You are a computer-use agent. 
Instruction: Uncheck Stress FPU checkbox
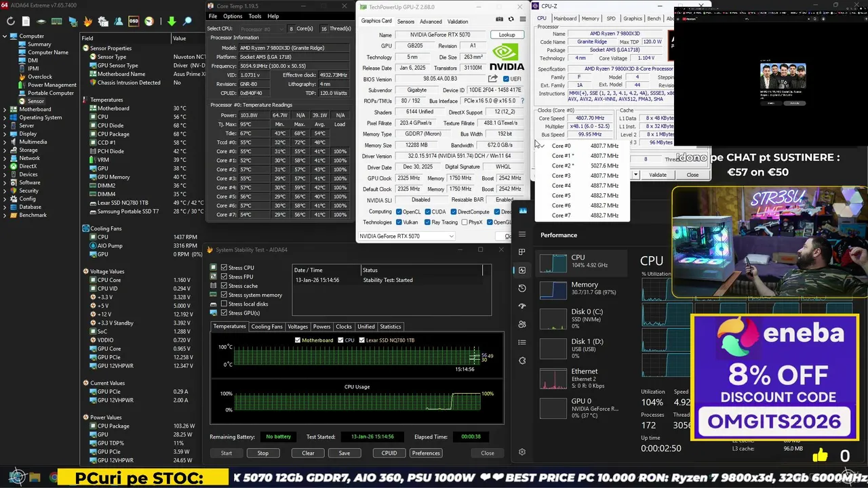[x=224, y=277]
